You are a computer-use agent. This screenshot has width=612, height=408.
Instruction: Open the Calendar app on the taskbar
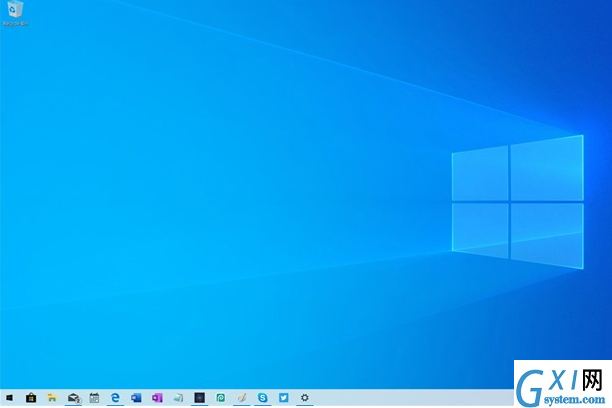(94, 398)
